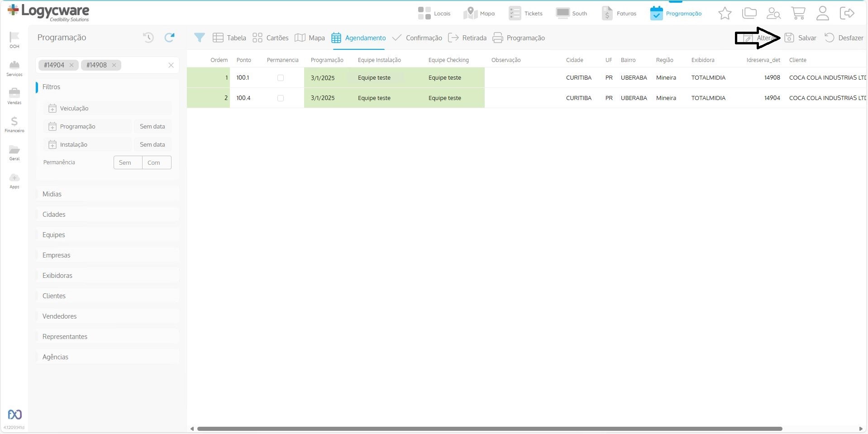
Task: Open the South module
Action: 572,14
